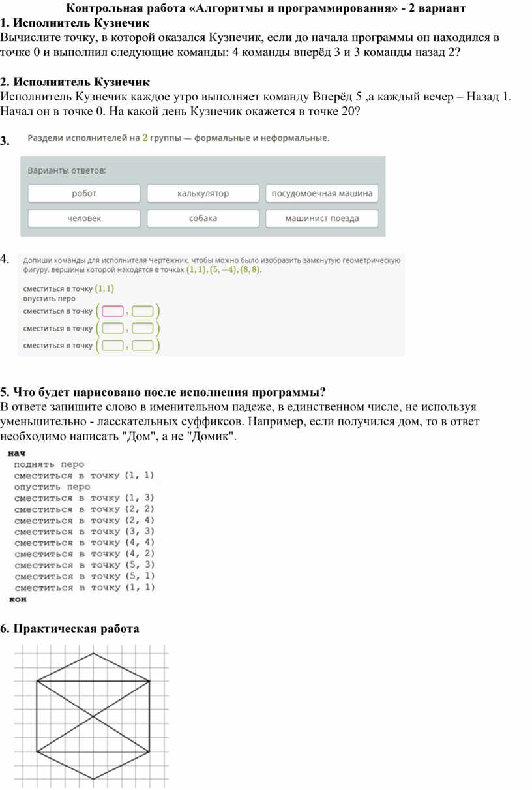Select the answer option «робот»
This screenshot has height=790, width=532.
(x=84, y=194)
